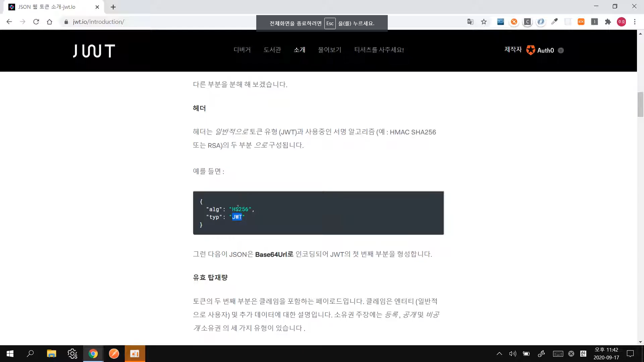Viewport: 644px width, 362px height.
Task: Open the 디버거 navigation item
Action: pos(242,50)
